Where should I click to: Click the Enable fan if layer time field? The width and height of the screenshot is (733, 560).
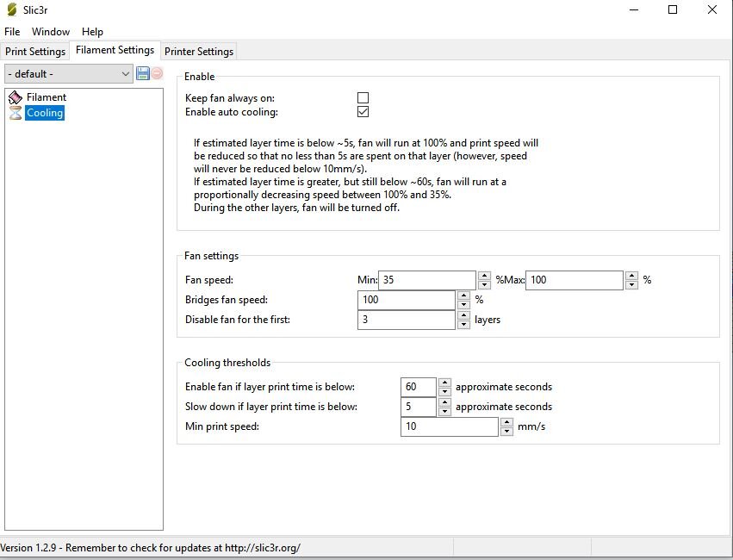coord(419,387)
